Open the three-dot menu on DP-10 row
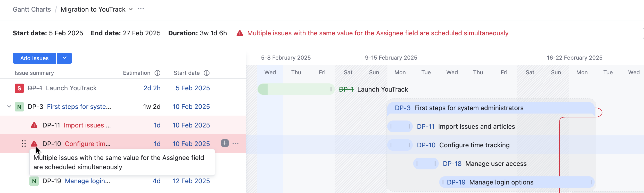 (235, 143)
